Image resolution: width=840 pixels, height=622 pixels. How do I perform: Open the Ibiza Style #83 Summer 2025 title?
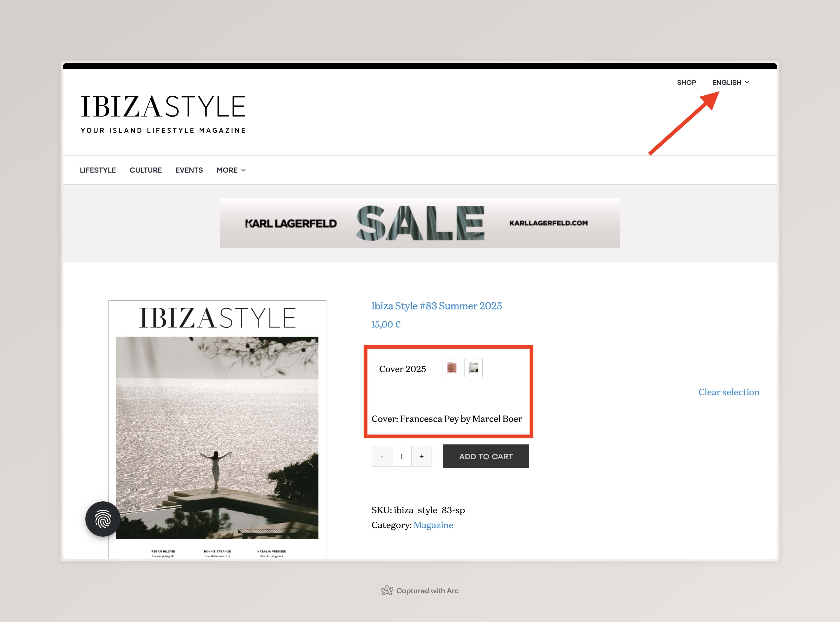[437, 306]
